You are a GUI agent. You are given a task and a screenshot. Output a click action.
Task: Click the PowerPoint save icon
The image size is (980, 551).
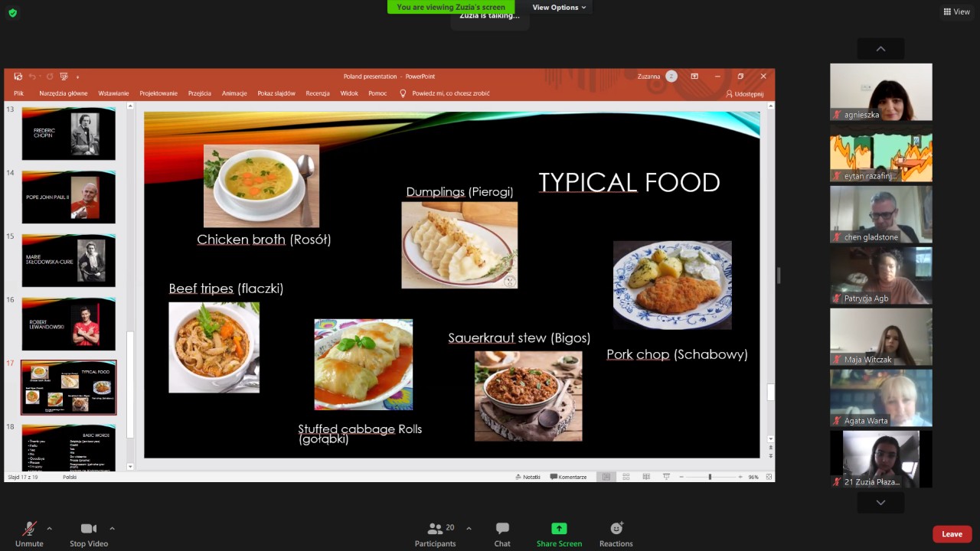[x=18, y=77]
